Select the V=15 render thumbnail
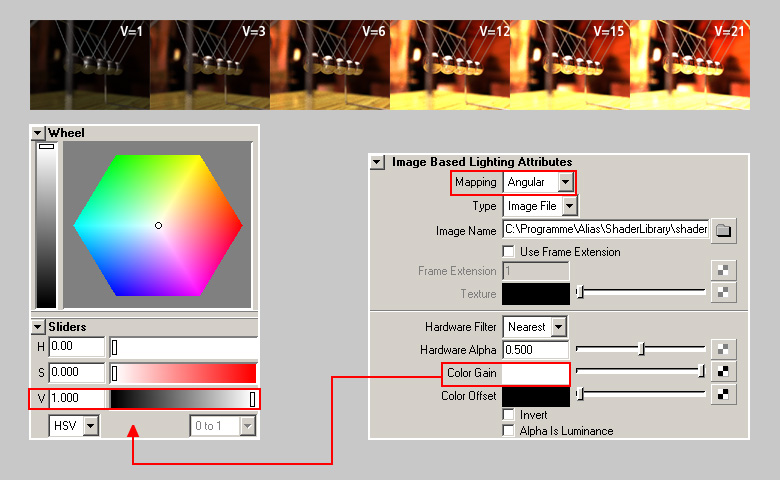This screenshot has width=780, height=480. (x=570, y=65)
